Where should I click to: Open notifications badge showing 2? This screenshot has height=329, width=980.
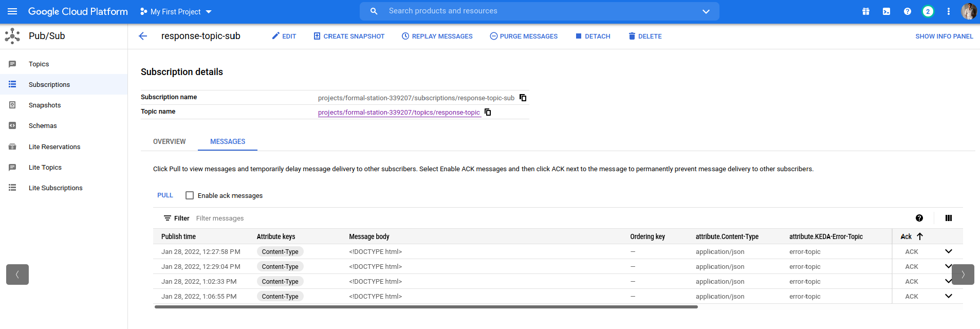tap(928, 11)
